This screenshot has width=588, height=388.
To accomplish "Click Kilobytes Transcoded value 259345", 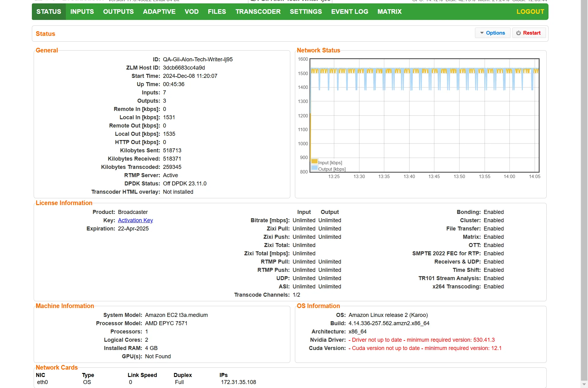I will tap(172, 167).
